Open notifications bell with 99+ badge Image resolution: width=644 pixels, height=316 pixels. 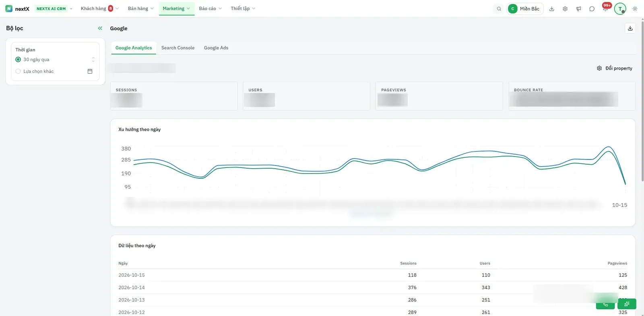pyautogui.click(x=606, y=8)
